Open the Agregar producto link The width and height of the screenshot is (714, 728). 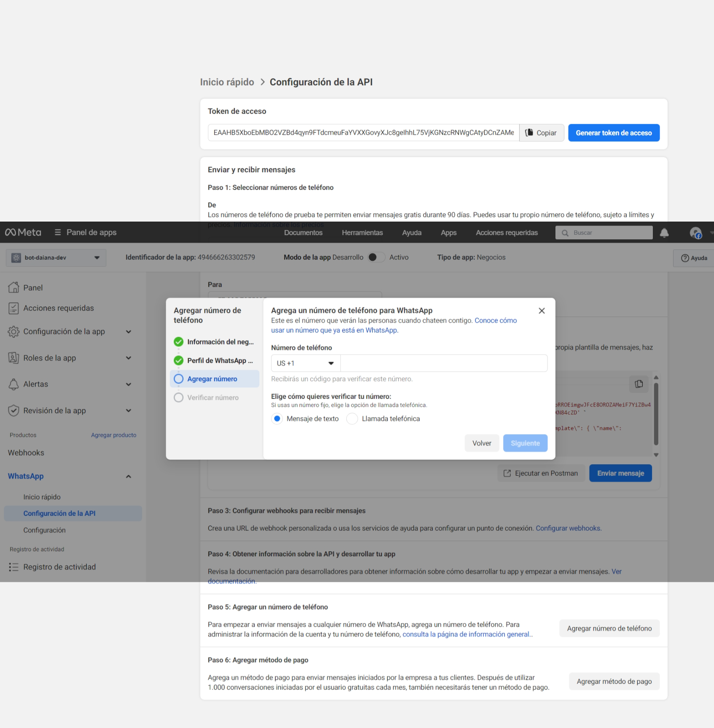(113, 435)
